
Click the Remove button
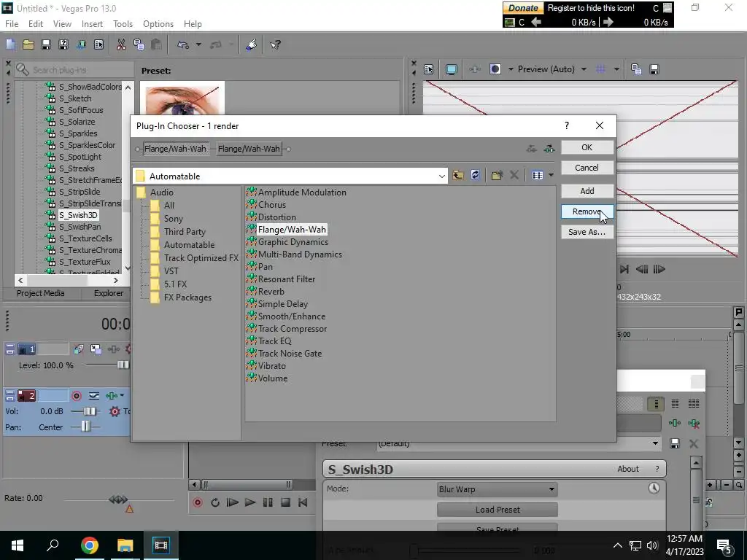click(587, 211)
